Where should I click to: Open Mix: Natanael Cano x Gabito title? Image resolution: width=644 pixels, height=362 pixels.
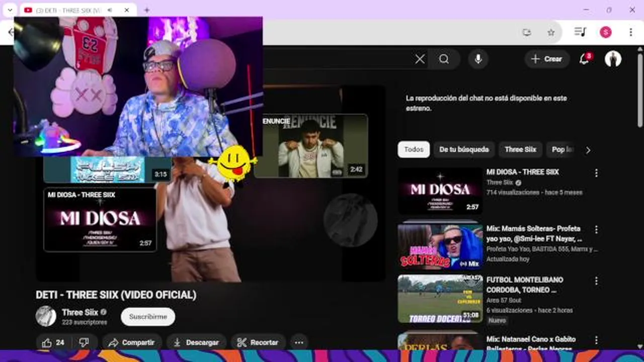click(531, 343)
